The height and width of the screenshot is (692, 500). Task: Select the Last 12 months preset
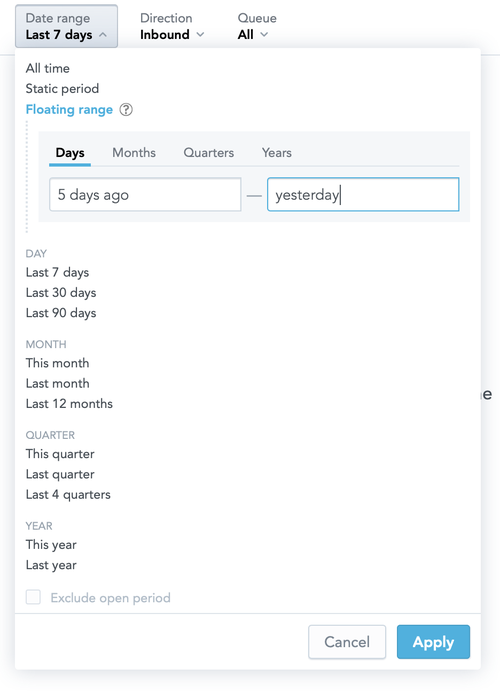pyautogui.click(x=69, y=404)
